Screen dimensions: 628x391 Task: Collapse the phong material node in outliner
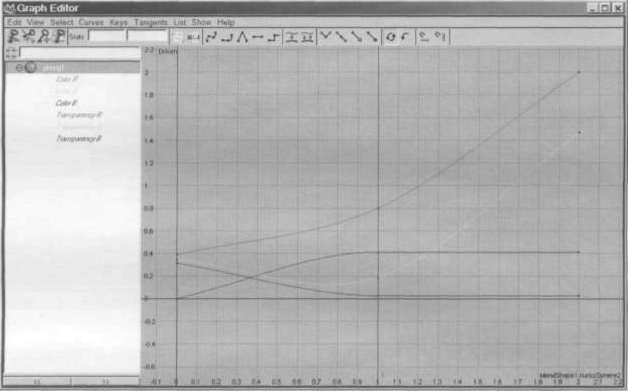click(x=19, y=67)
